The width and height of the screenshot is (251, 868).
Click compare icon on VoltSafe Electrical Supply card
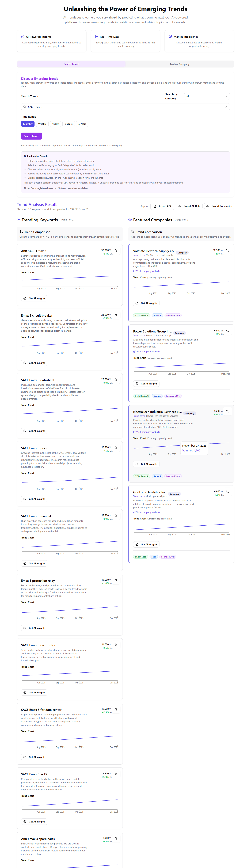coord(227,250)
